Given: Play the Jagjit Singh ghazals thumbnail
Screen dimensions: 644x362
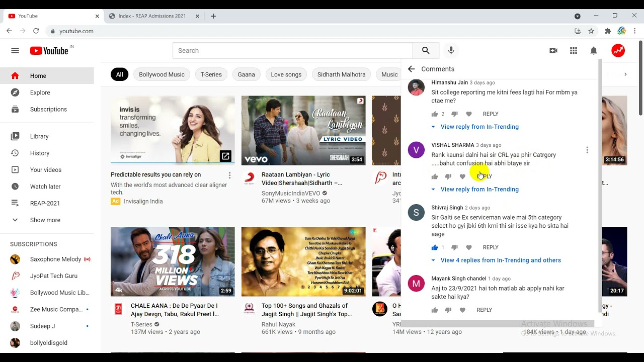Looking at the screenshot, I should click(303, 261).
